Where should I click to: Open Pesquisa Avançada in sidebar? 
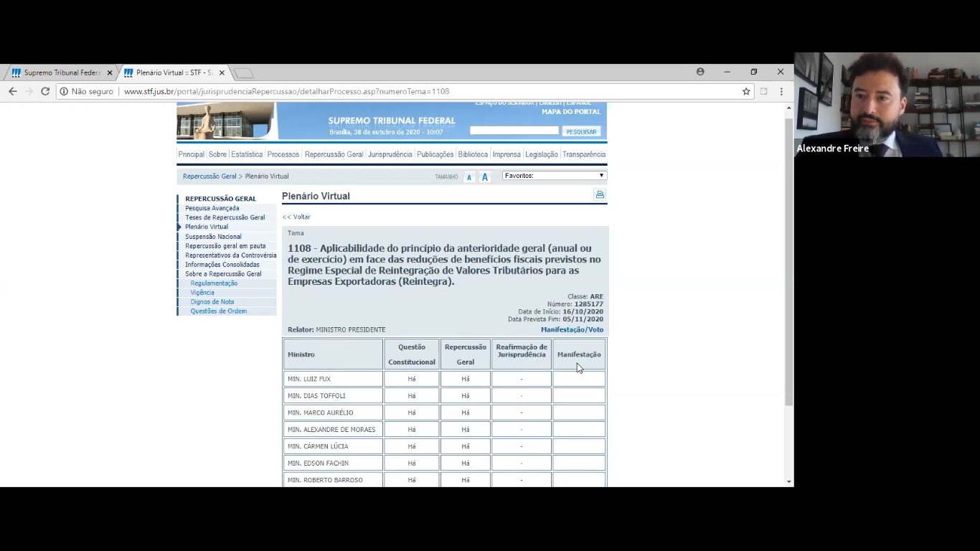coord(212,208)
